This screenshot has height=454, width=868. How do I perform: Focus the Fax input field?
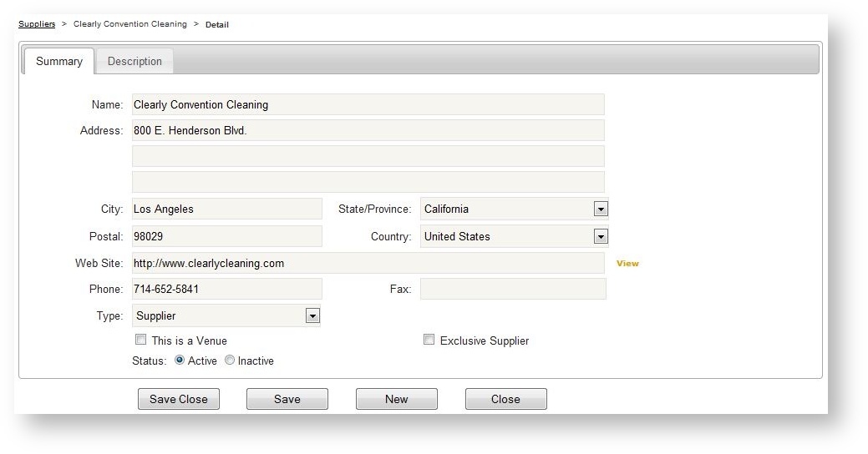point(512,289)
